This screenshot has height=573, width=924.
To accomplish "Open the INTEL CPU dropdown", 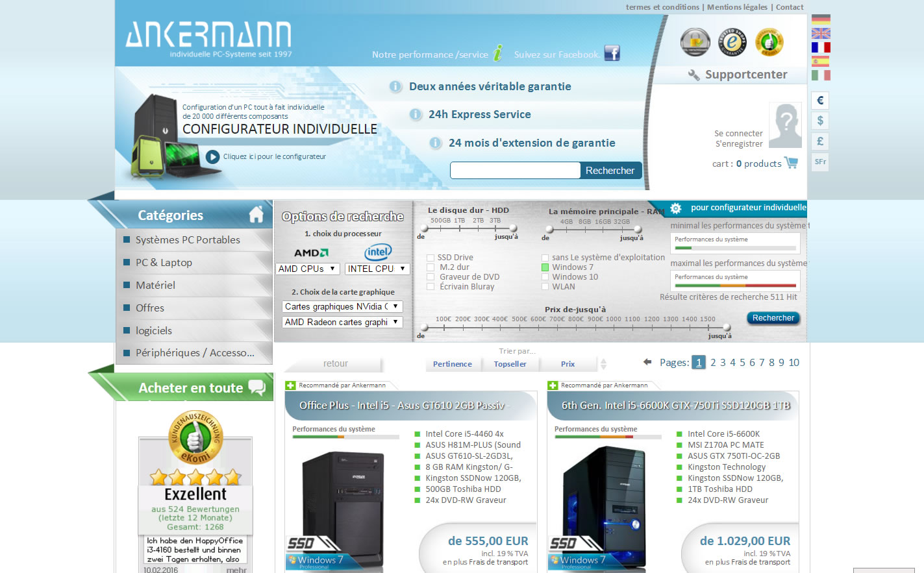I will tap(377, 269).
